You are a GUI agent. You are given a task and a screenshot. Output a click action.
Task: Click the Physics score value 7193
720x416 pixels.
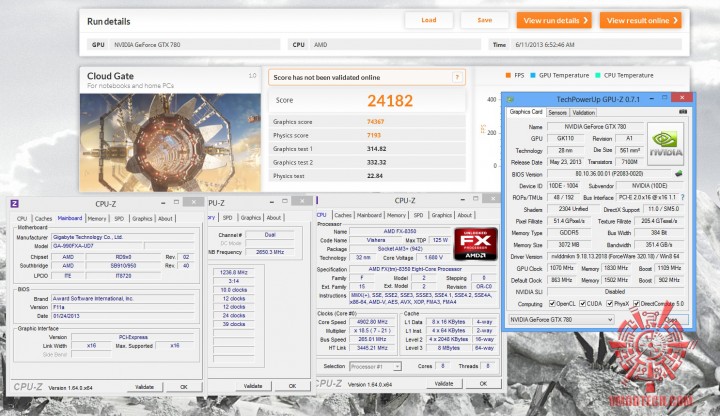click(x=374, y=135)
